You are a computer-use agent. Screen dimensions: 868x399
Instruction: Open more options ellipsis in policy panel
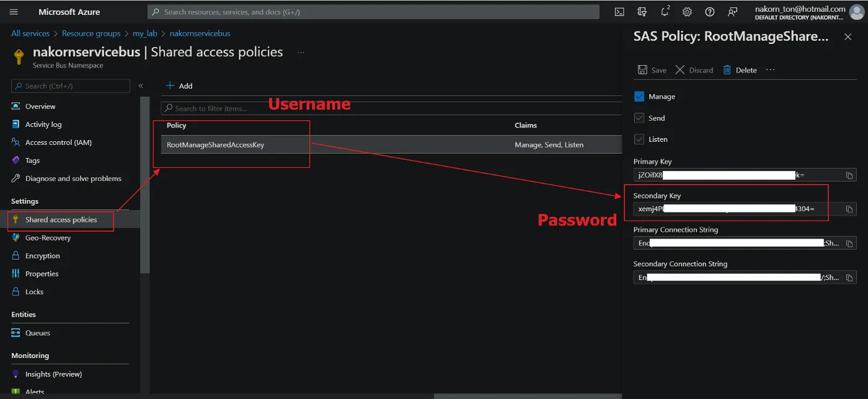click(x=771, y=69)
